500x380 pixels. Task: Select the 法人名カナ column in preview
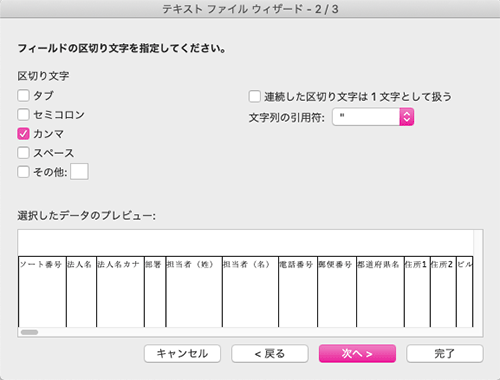point(120,292)
